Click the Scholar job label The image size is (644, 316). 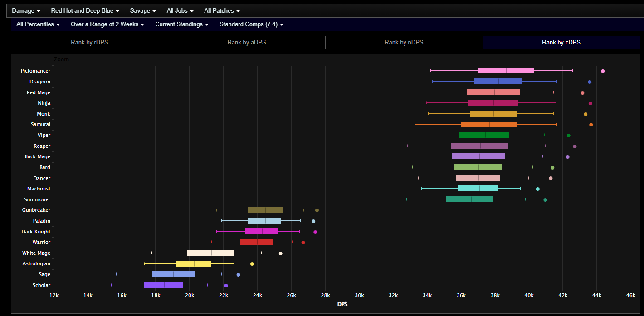coord(41,285)
